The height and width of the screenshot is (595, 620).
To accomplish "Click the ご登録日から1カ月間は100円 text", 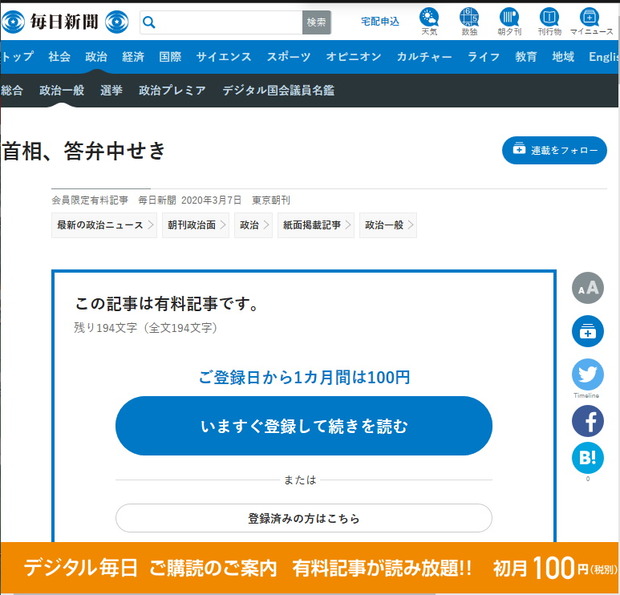I will point(304,377).
